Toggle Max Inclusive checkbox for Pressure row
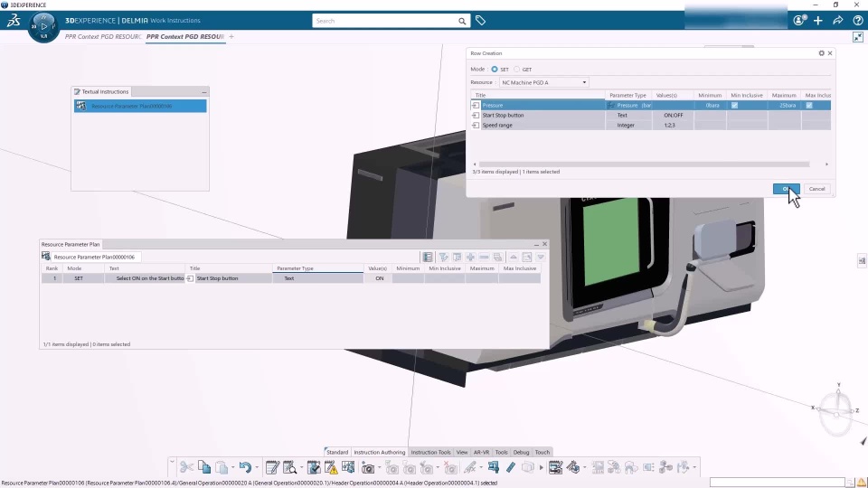 click(x=809, y=105)
